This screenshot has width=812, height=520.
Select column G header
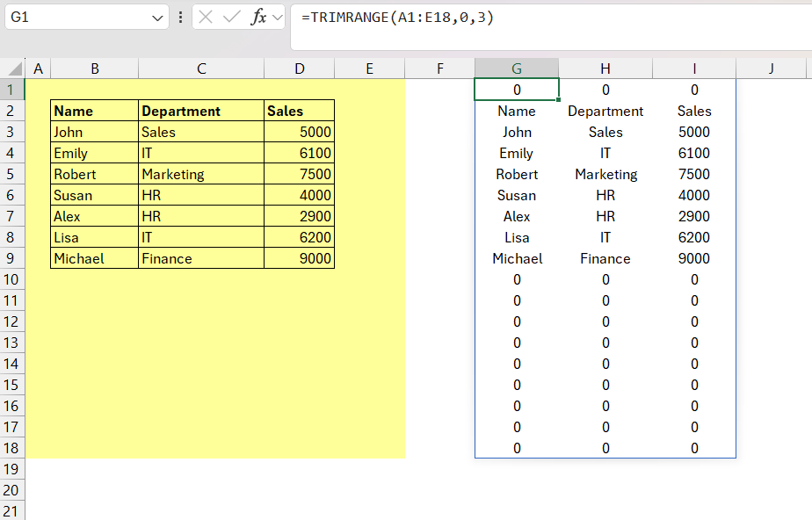point(517,69)
